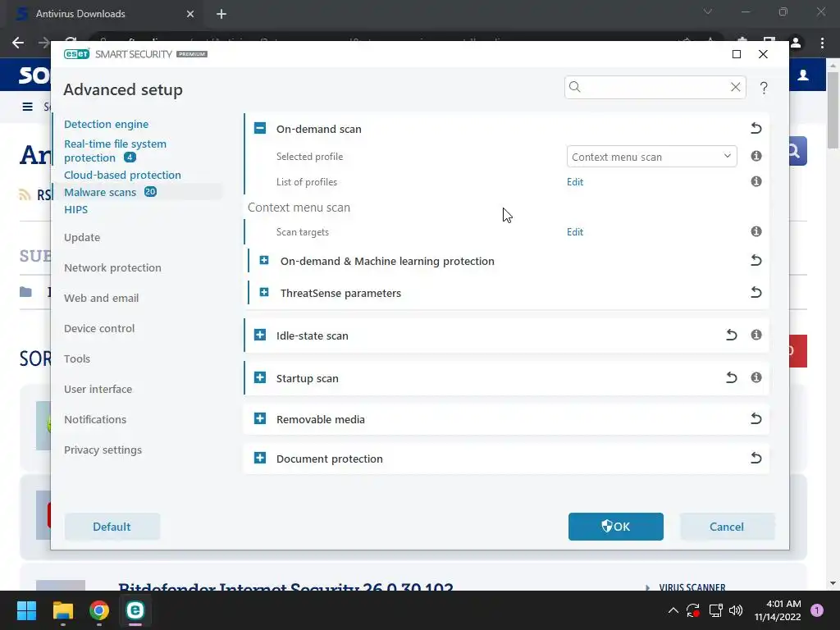
Task: Open Notifications settings
Action: click(95, 419)
